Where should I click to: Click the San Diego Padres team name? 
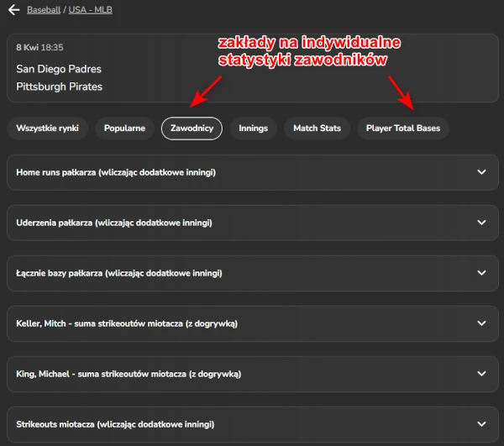click(59, 69)
